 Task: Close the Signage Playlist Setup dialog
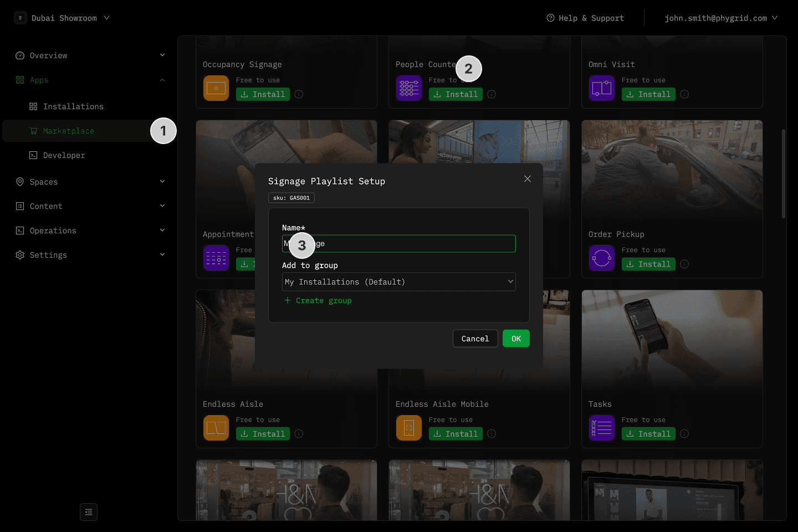click(528, 178)
